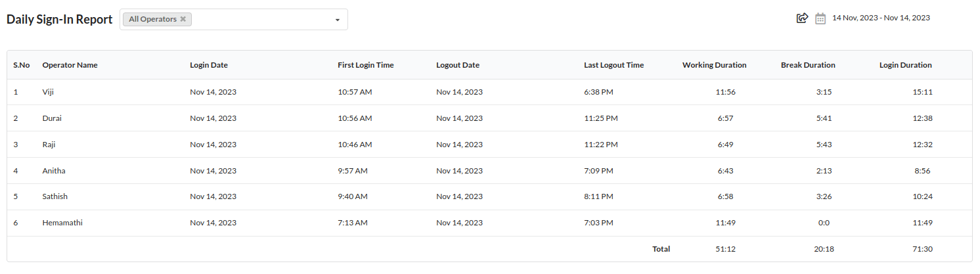Expand the operators dropdown arrow
Image resolution: width=980 pixels, height=274 pixels.
[x=338, y=20]
